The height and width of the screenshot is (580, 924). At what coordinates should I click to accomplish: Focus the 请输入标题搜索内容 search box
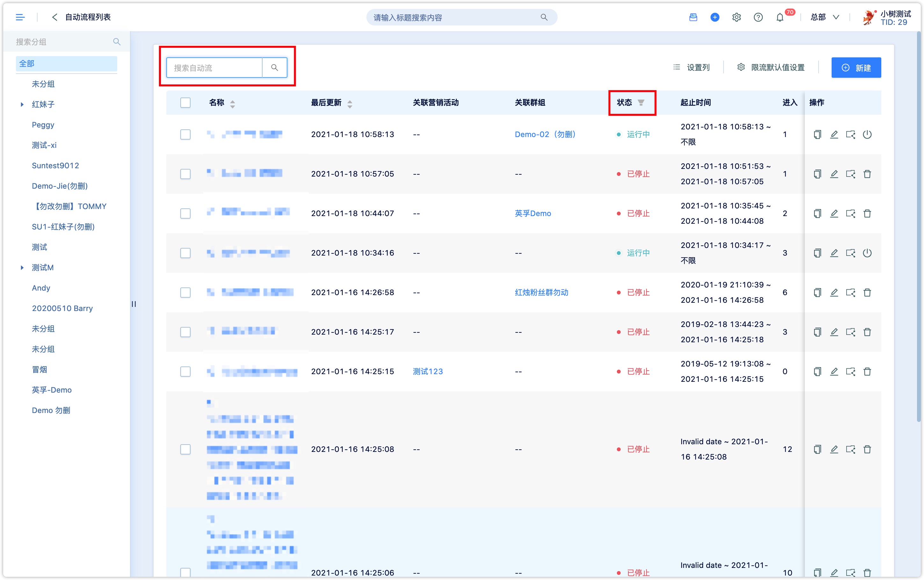tap(461, 17)
